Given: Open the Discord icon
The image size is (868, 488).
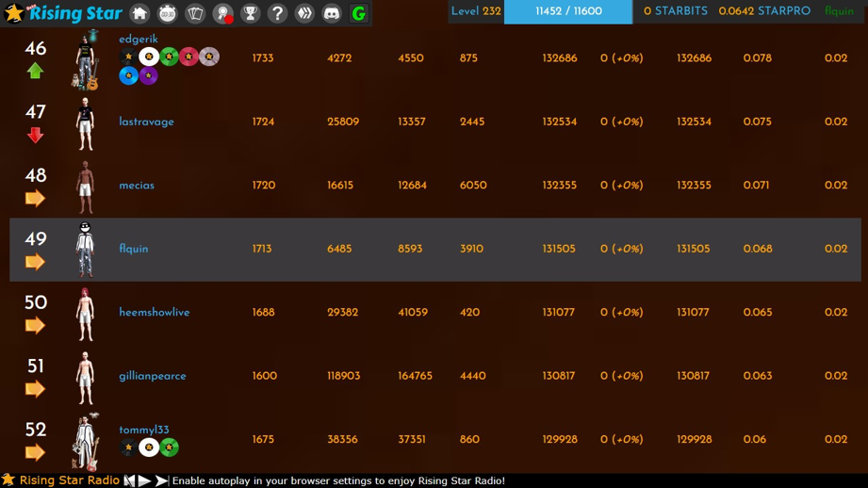Looking at the screenshot, I should 332,13.
